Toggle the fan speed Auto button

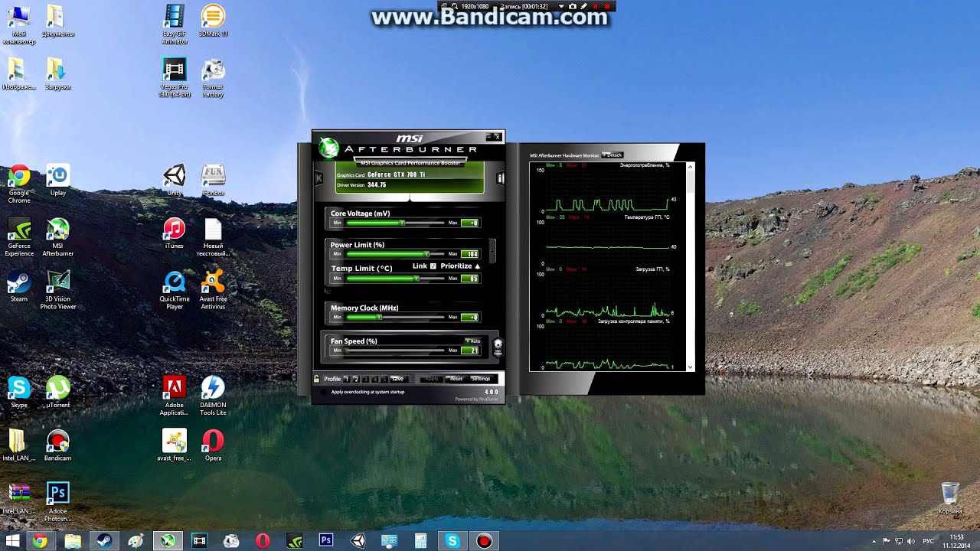tap(473, 341)
